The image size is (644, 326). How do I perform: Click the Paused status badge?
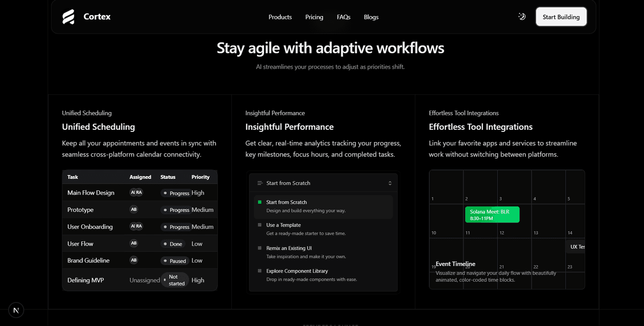(175, 261)
